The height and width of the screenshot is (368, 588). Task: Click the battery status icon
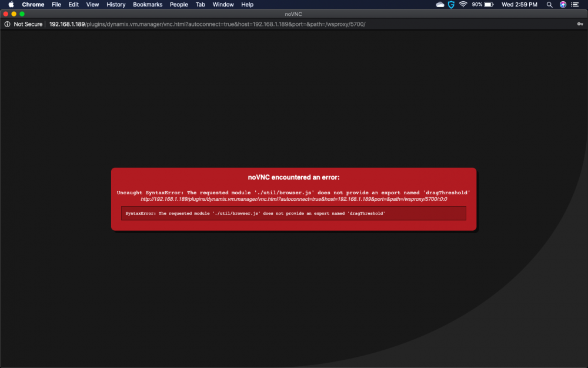tap(489, 5)
